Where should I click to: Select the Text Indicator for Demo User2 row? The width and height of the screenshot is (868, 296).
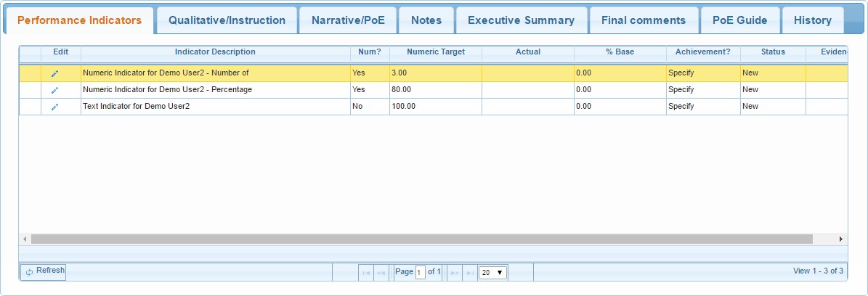click(x=215, y=107)
